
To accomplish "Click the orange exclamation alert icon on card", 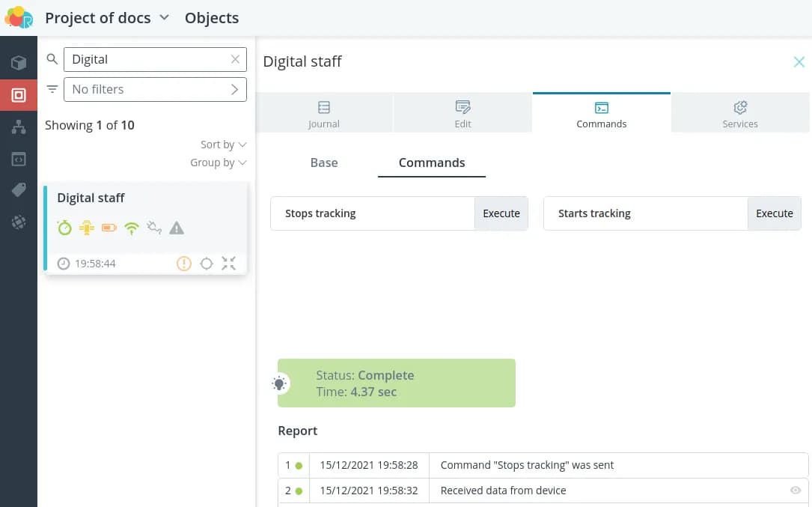I will pyautogui.click(x=183, y=263).
